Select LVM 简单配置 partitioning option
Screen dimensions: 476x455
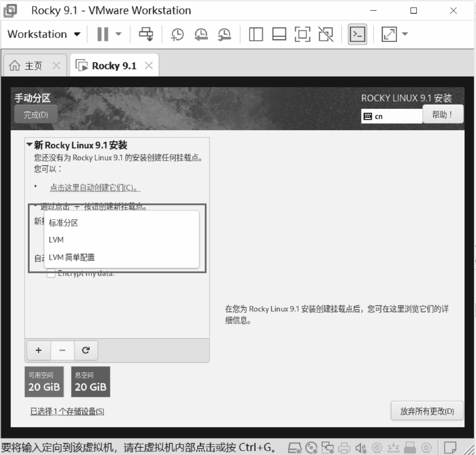pyautogui.click(x=72, y=257)
